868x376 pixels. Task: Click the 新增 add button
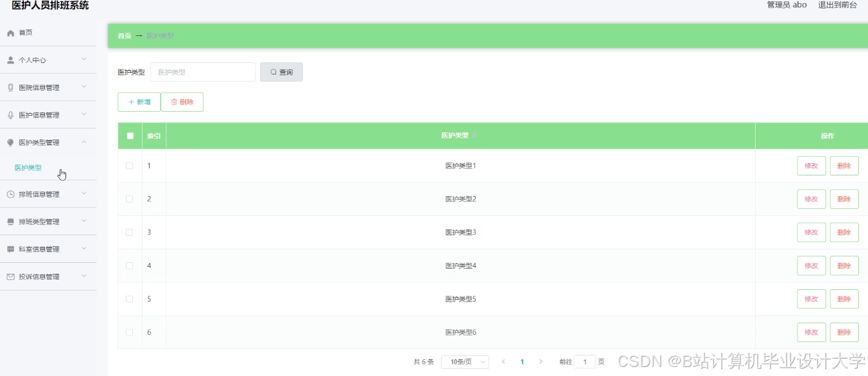tap(139, 102)
